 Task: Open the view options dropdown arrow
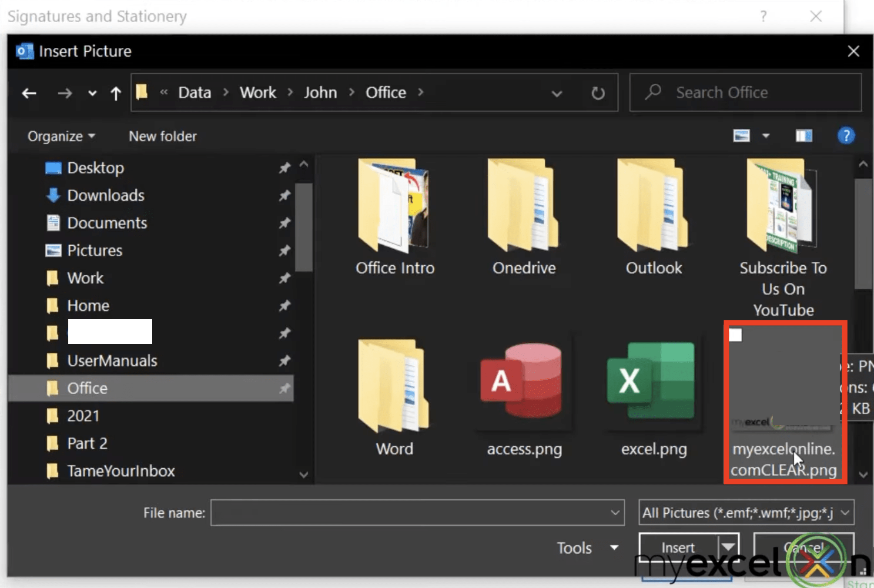point(766,136)
